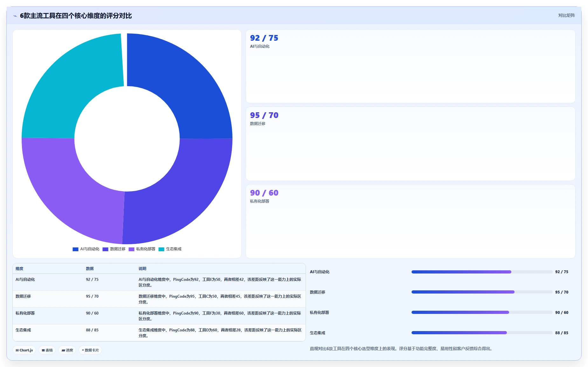Toggle 生态集成 legend item in chart

pyautogui.click(x=170, y=249)
